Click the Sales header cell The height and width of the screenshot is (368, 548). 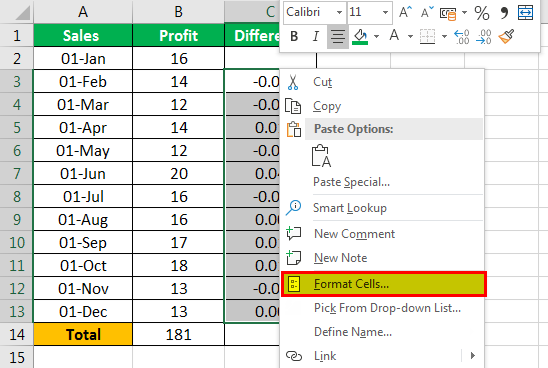pyautogui.click(x=83, y=35)
